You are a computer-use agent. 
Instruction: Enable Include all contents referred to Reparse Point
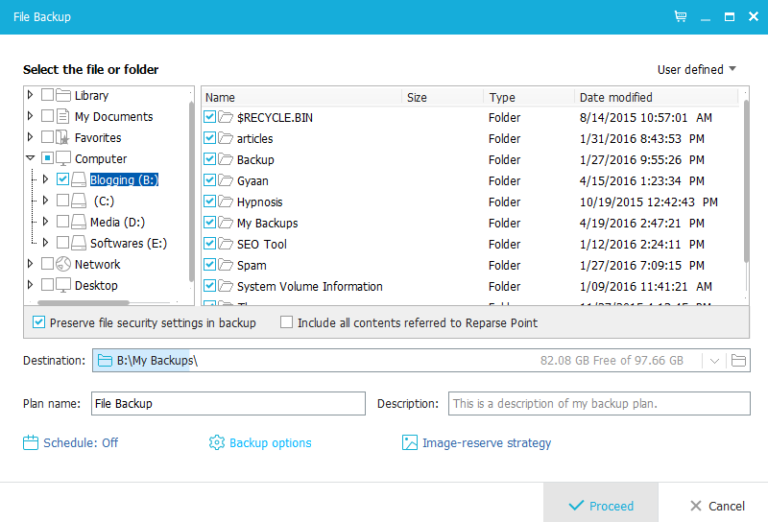click(x=287, y=323)
